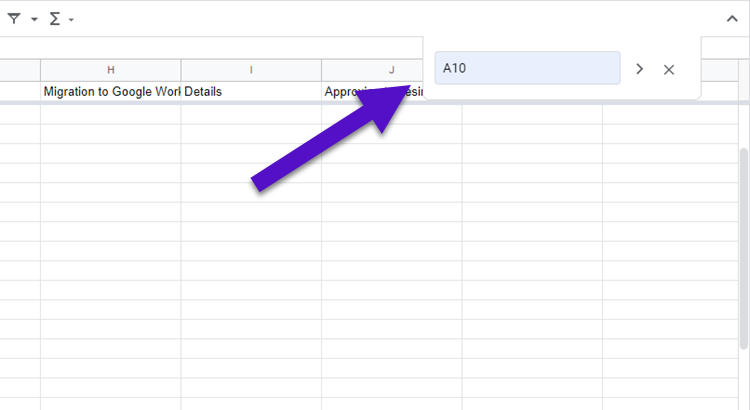Screen dimensions: 750x410
Task: Click the Sigma functions icon
Action: point(55,19)
